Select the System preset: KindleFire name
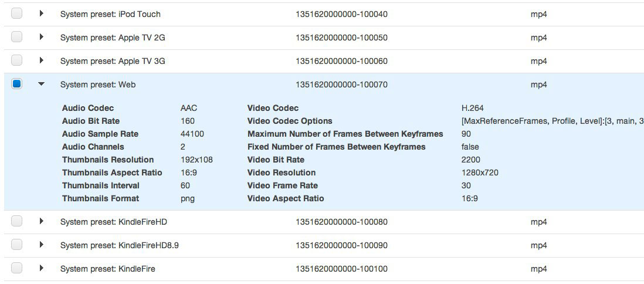The width and height of the screenshot is (644, 284). (x=107, y=269)
